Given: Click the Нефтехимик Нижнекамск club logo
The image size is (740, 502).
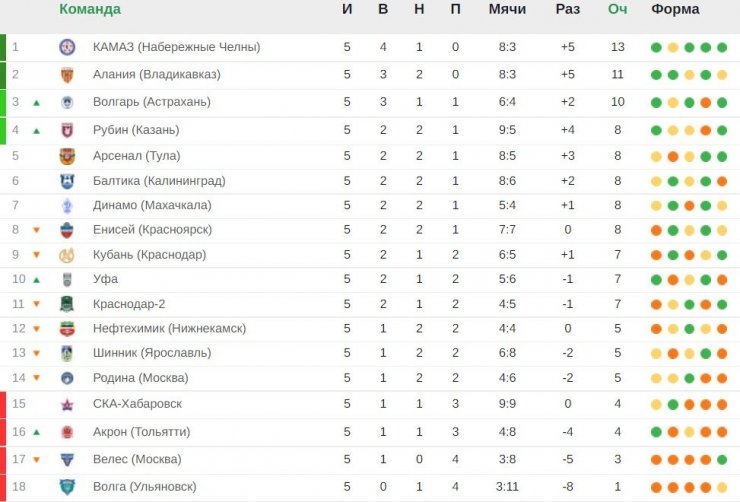Looking at the screenshot, I should [67, 329].
